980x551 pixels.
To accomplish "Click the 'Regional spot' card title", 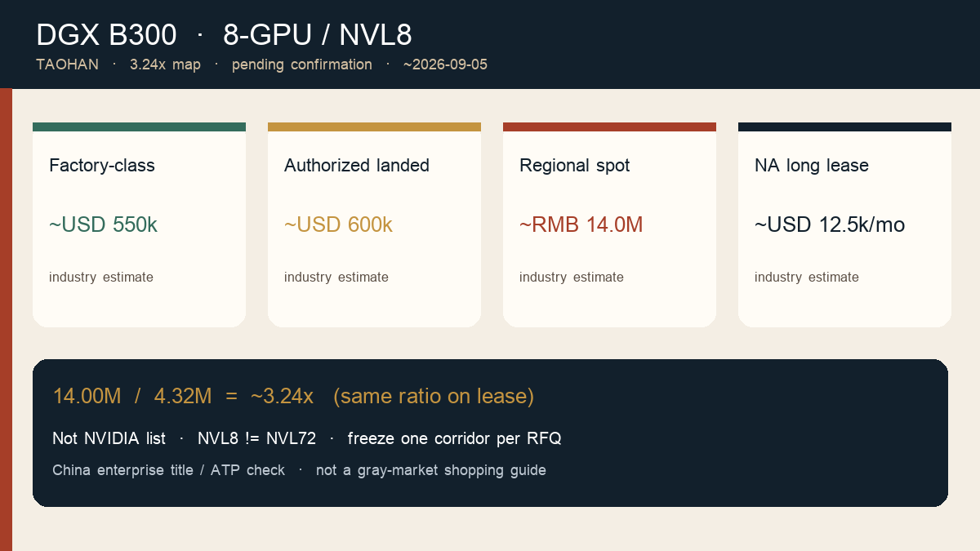I will coord(575,166).
